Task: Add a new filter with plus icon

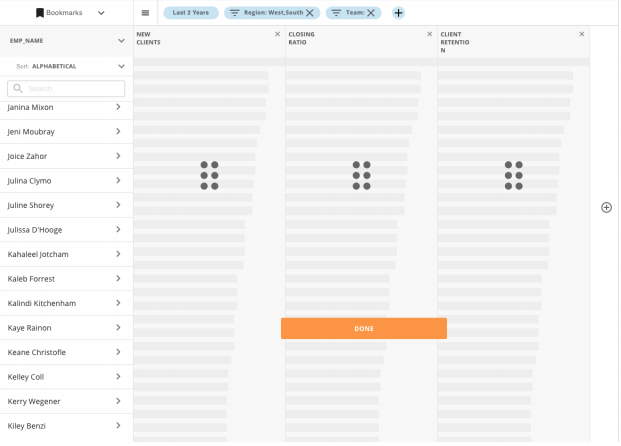Action: point(399,13)
